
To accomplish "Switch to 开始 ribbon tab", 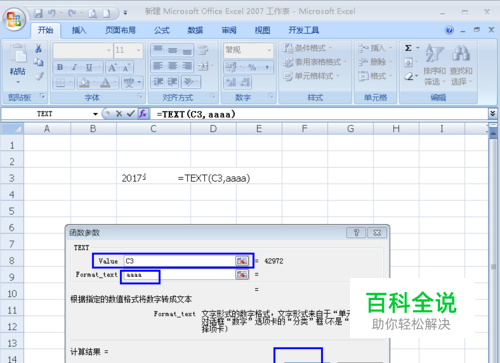I will (x=45, y=30).
